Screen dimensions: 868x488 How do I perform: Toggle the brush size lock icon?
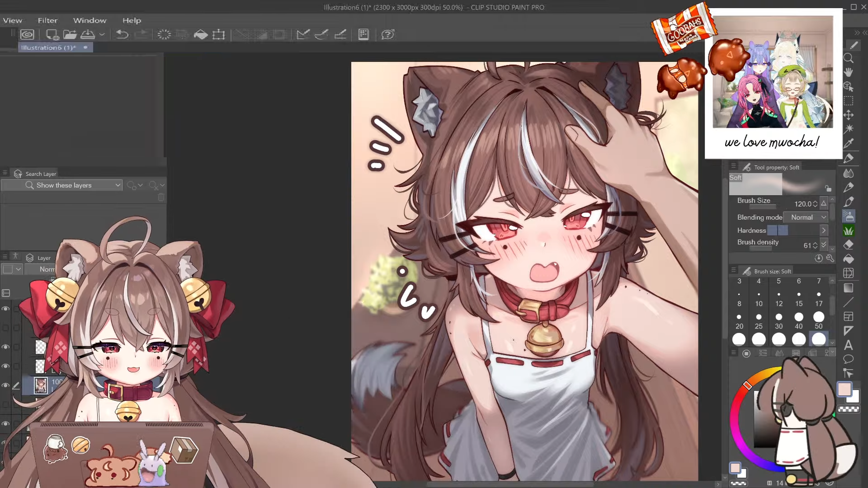coord(828,188)
